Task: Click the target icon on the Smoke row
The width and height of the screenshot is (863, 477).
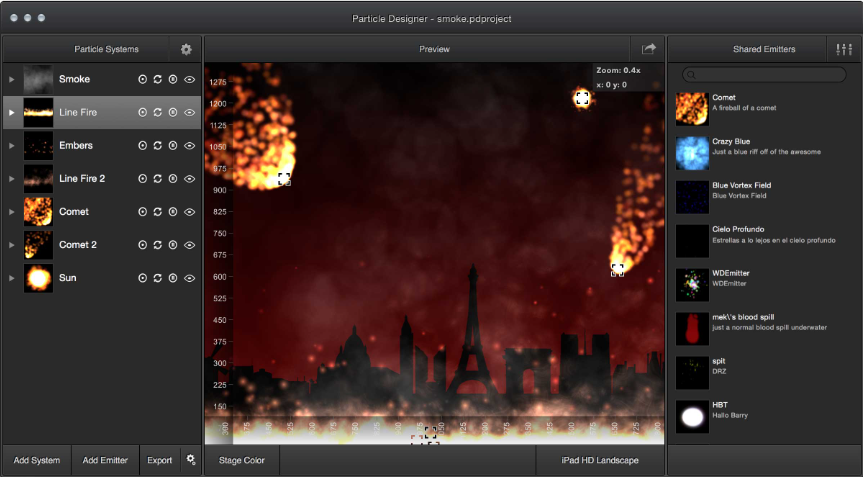Action: pos(143,79)
